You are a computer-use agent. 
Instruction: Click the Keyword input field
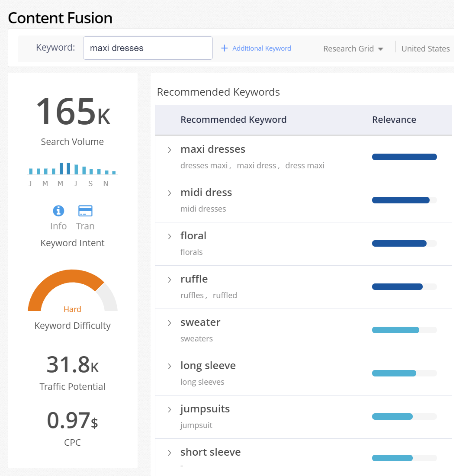pos(148,48)
